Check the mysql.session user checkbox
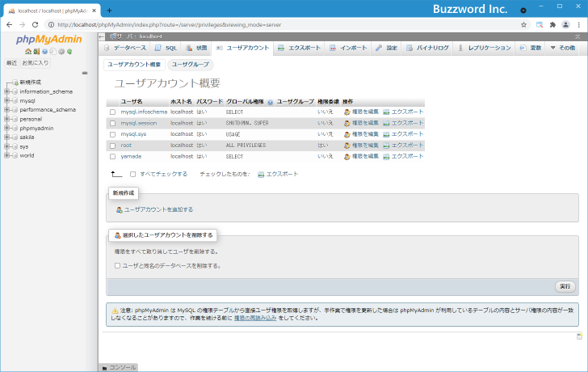 pos(112,124)
